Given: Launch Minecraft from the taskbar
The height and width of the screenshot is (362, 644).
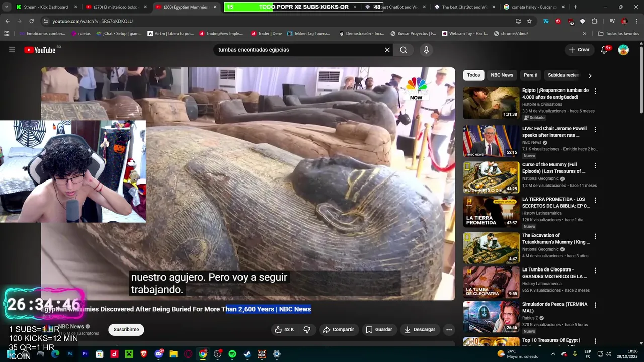Looking at the screenshot, I should [129, 354].
